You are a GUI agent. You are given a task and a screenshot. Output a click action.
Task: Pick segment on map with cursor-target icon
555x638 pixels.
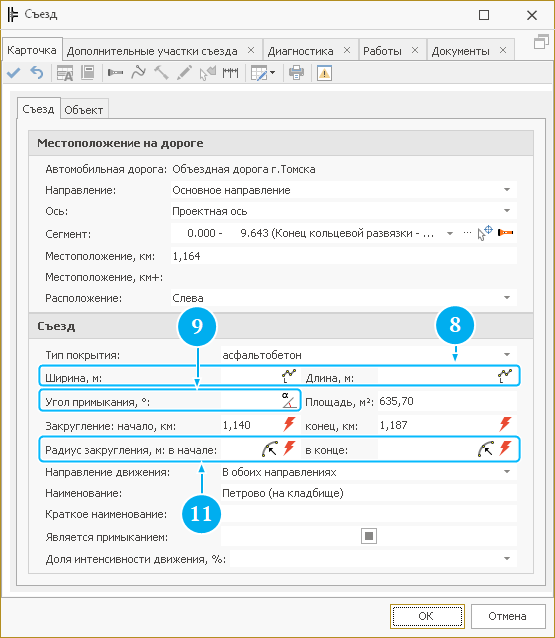coord(485,233)
